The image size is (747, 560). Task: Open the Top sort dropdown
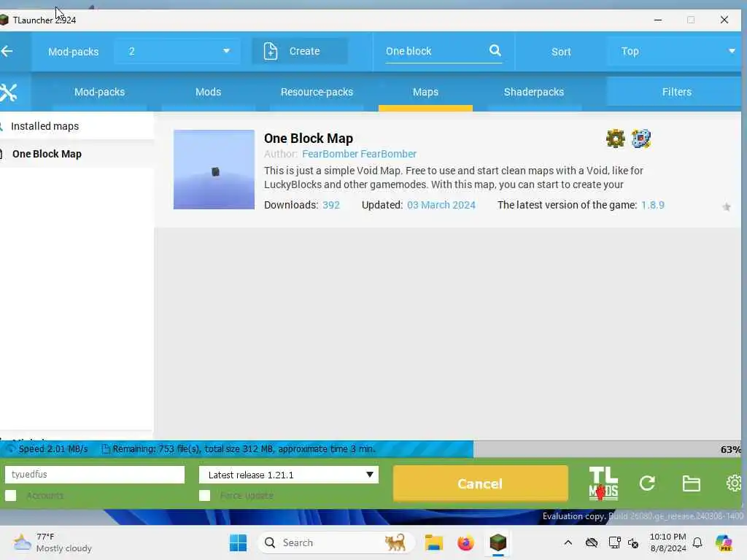[676, 51]
